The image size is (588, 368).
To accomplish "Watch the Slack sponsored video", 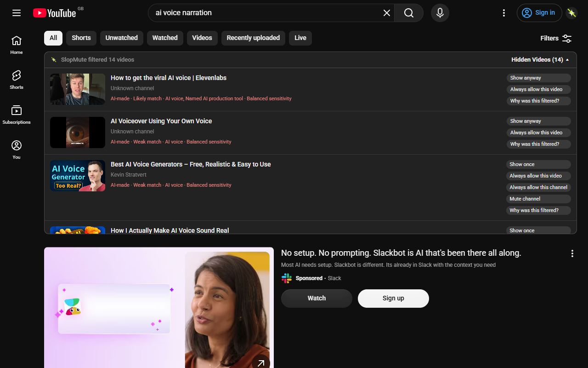I will pos(317,298).
